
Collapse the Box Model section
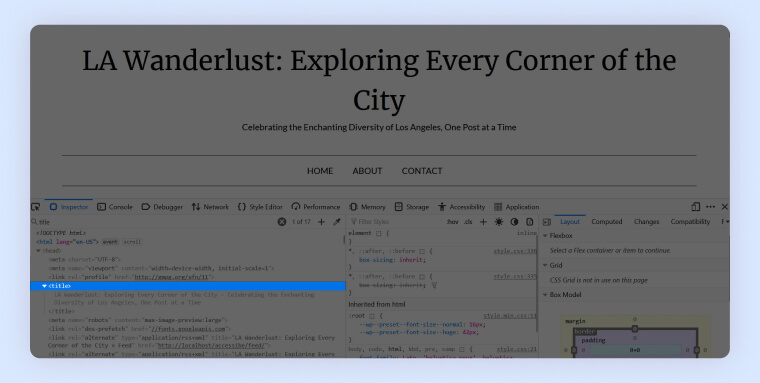point(545,295)
